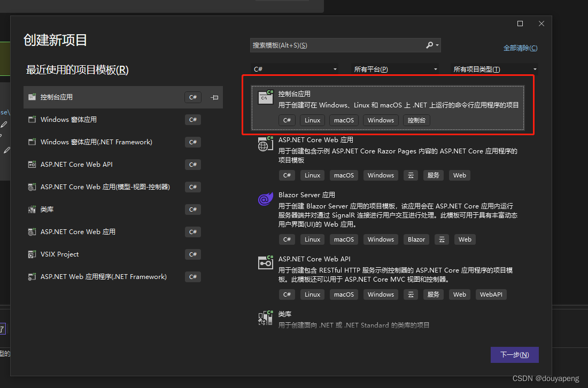Click icon of Windows 窗体应用(.NET Framework) recent item

tap(32, 142)
